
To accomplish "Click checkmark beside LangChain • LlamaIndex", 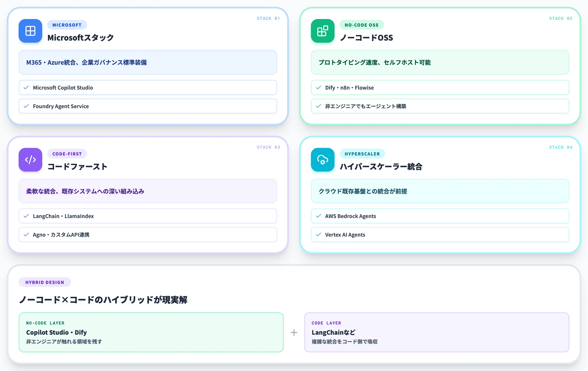I will [26, 216].
